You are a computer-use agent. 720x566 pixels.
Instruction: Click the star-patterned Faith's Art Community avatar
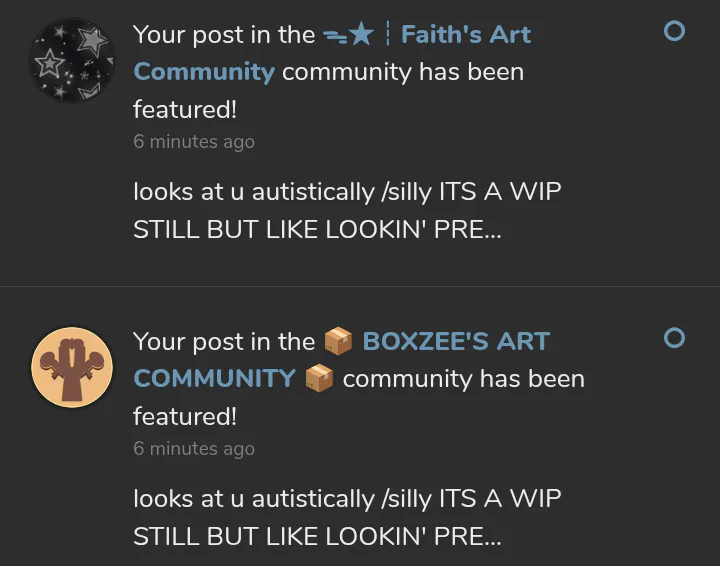[72, 60]
